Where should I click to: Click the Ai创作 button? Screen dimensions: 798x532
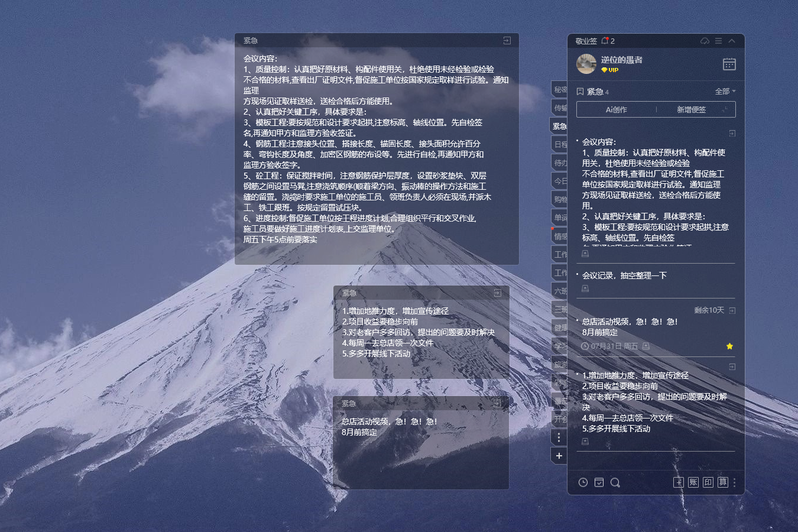click(616, 109)
